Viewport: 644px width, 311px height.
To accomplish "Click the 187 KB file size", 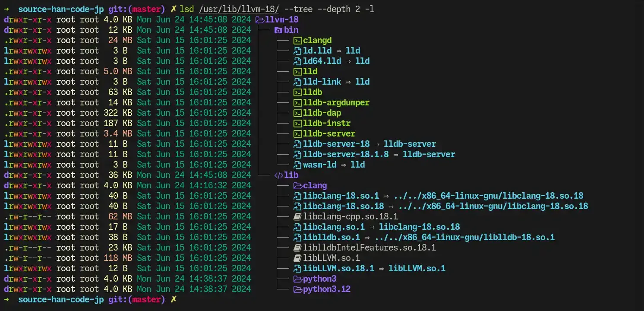I will tap(118, 123).
